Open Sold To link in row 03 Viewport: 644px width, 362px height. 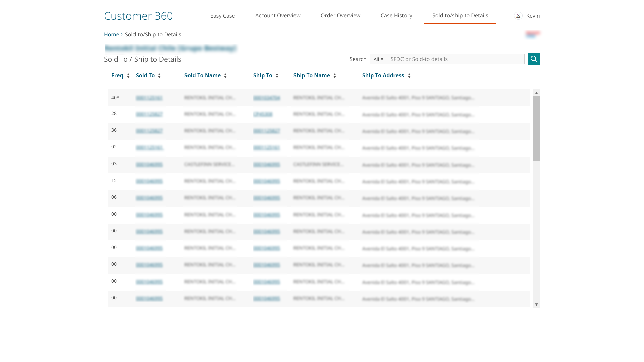pos(149,165)
